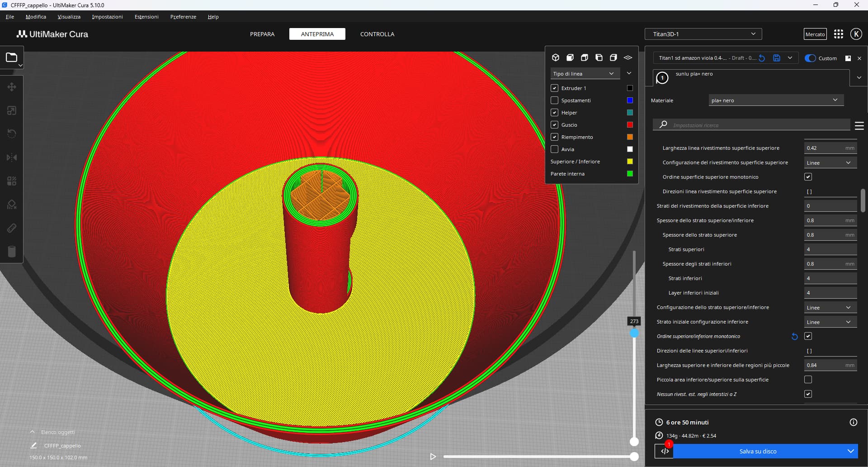Switch off the Custom settings toggle
This screenshot has width=868, height=467.
(x=810, y=58)
